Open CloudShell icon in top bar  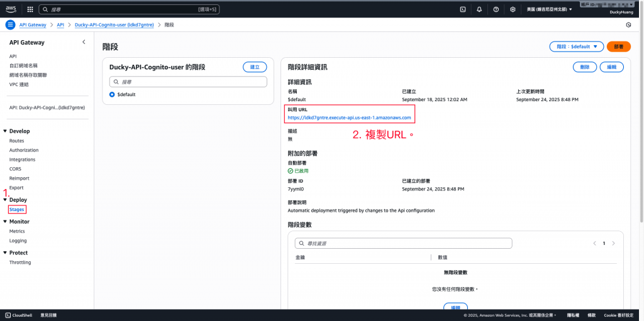pyautogui.click(x=462, y=9)
